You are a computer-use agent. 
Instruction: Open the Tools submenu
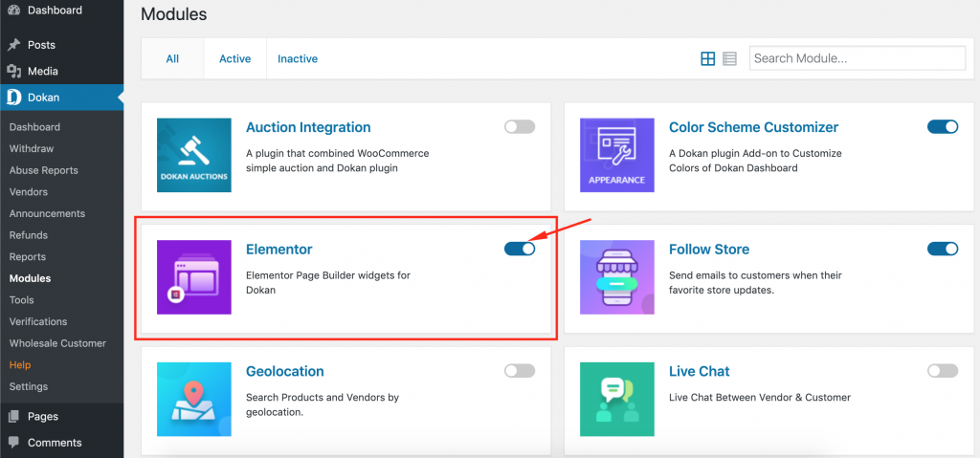click(22, 300)
